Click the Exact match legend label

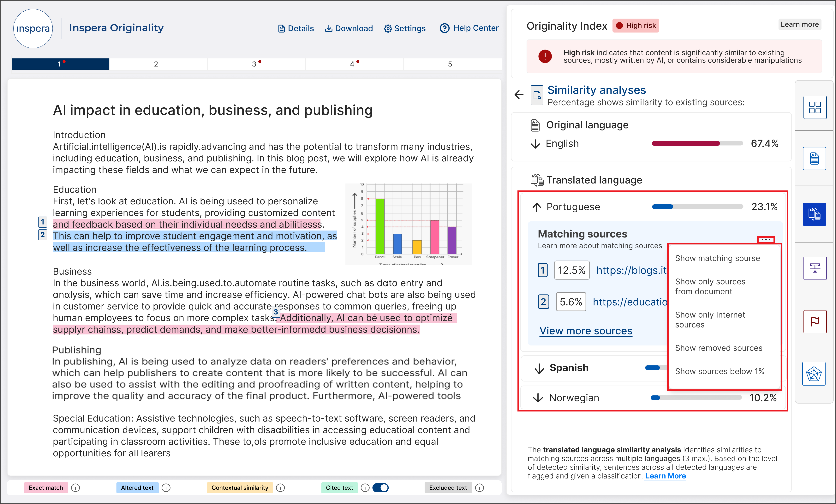click(x=46, y=488)
